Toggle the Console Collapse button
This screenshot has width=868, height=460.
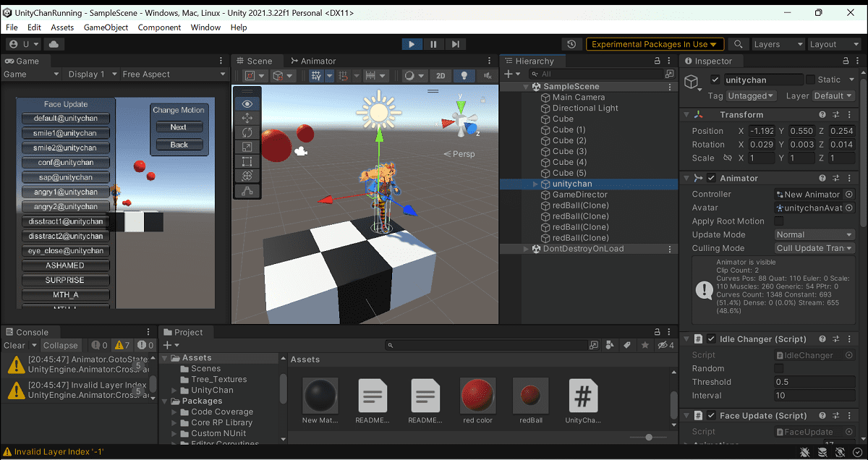pyautogui.click(x=61, y=346)
